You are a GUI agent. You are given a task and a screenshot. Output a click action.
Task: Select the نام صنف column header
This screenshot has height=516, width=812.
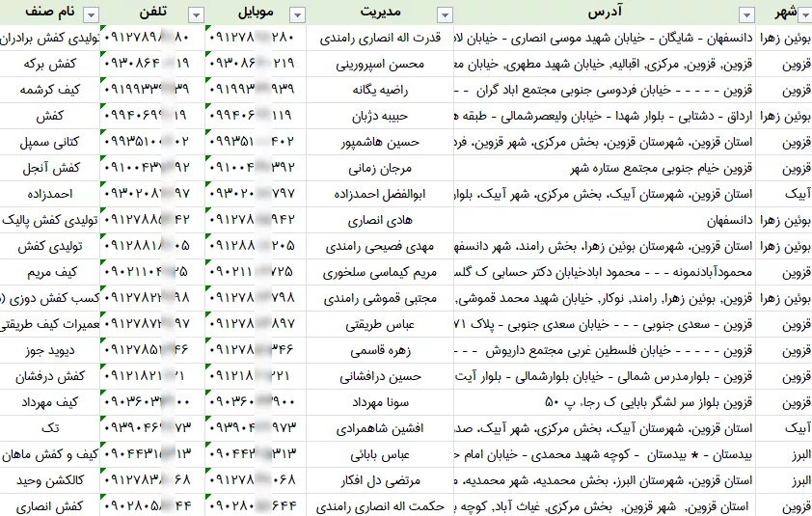(x=50, y=12)
